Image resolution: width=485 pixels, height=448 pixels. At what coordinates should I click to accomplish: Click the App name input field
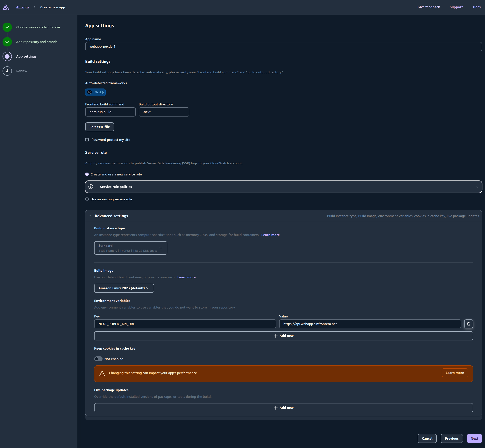click(x=283, y=46)
